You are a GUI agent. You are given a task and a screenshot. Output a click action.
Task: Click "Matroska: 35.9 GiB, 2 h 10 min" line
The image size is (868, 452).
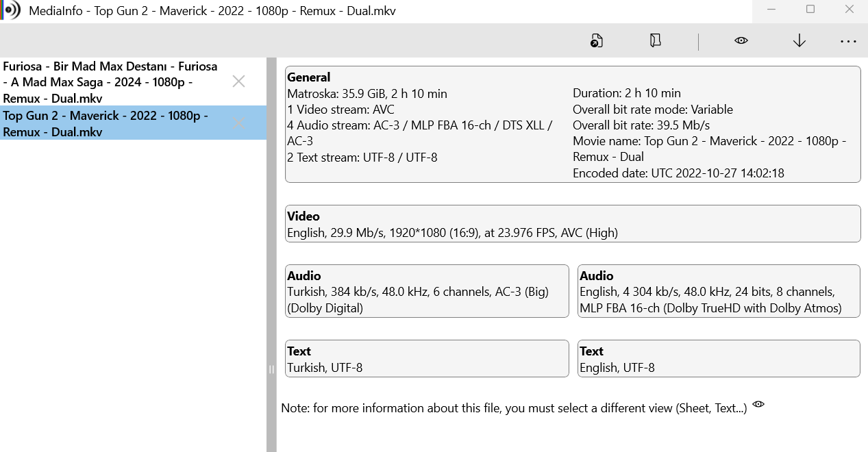coord(367,94)
